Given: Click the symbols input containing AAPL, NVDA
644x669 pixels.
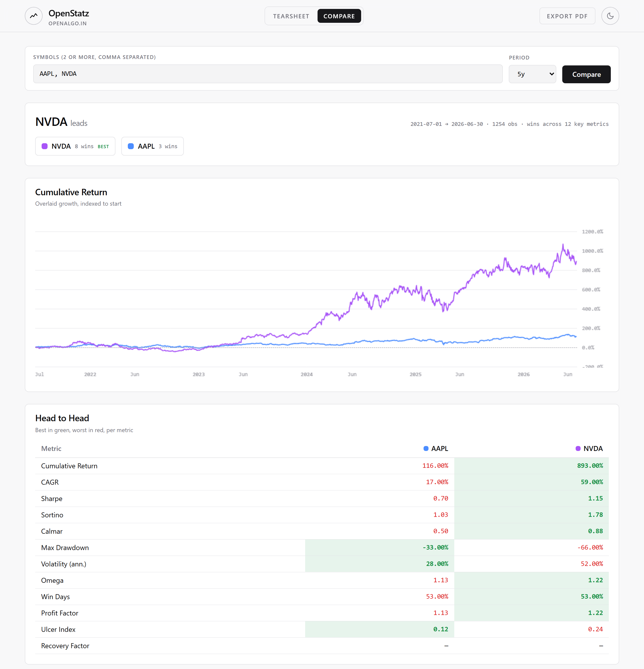Looking at the screenshot, I should click(268, 74).
